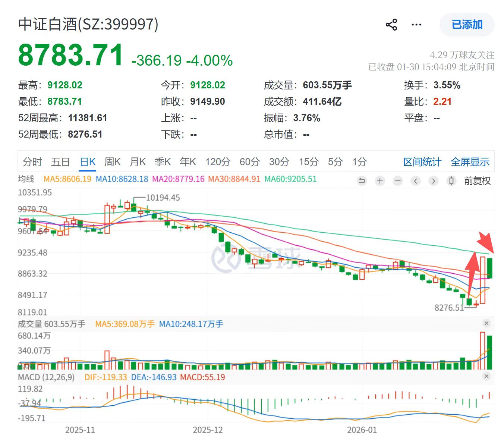Screen dimensions: 504x437
Task: Click the latest green candlestick on chart
Action: [490, 268]
